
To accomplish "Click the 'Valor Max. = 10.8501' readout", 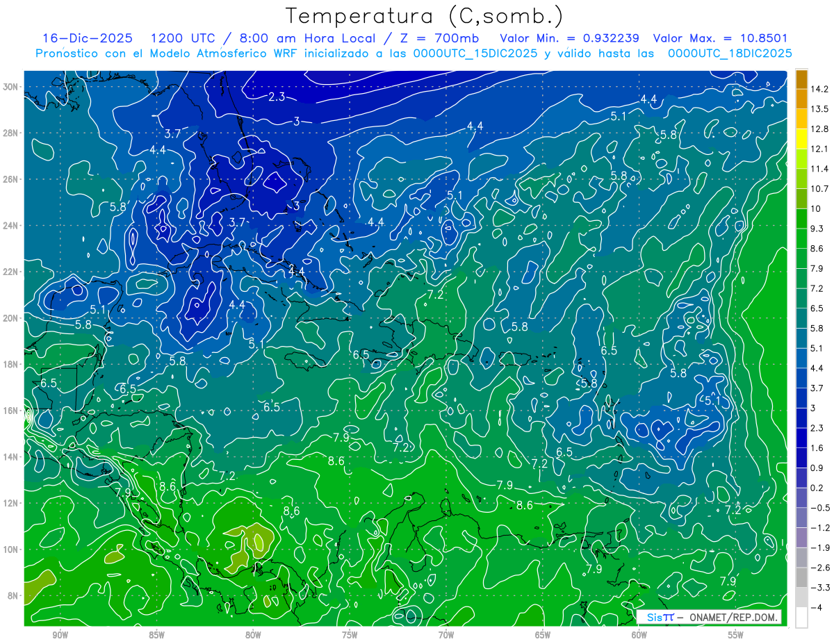I will tap(721, 38).
